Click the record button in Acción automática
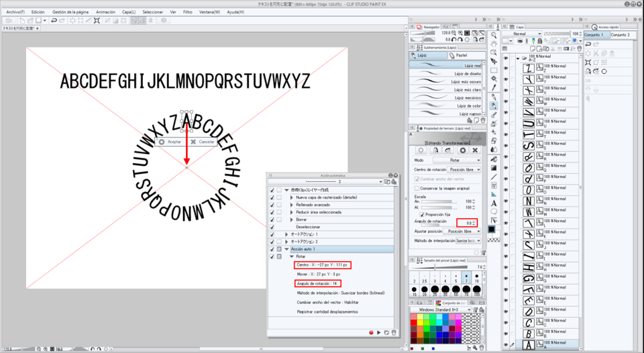644x353 pixels. [370, 332]
